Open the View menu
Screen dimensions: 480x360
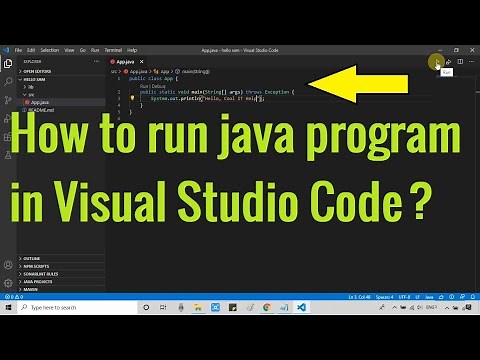pyautogui.click(x=69, y=50)
